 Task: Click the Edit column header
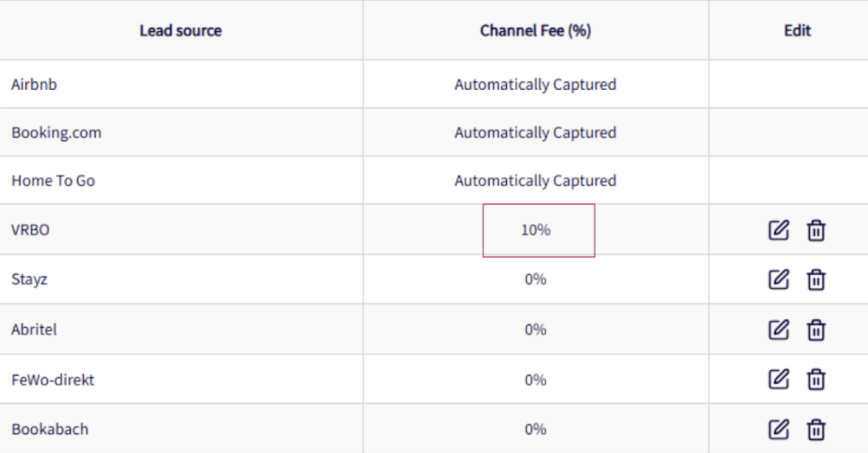[797, 31]
